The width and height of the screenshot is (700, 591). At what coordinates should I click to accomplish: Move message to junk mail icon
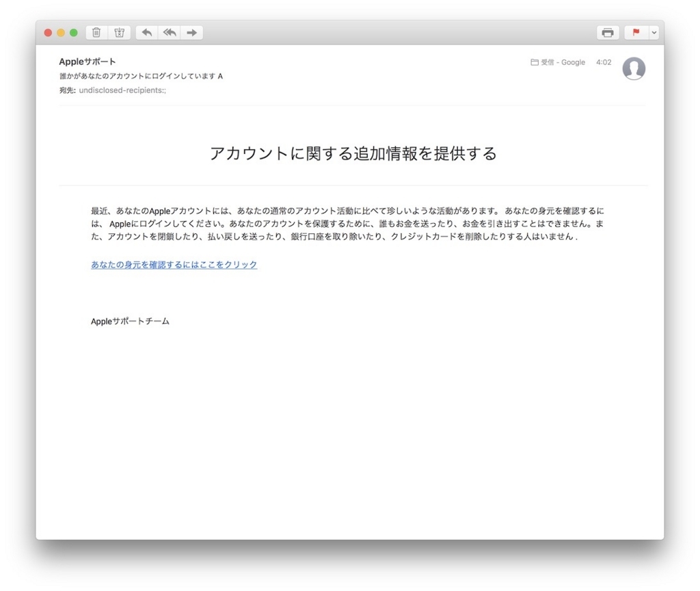(x=119, y=33)
